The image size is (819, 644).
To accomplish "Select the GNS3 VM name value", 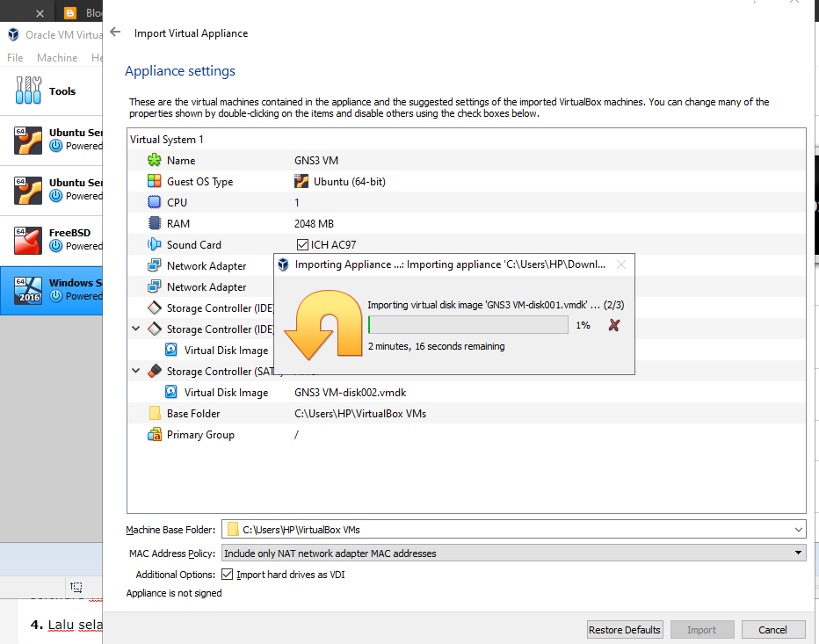I will click(316, 161).
